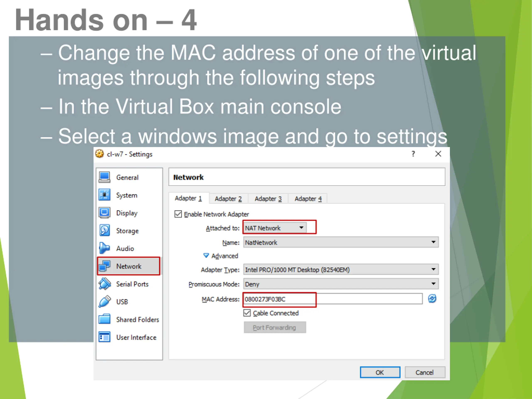532x399 pixels.
Task: Select System in the settings list
Action: coord(129,195)
